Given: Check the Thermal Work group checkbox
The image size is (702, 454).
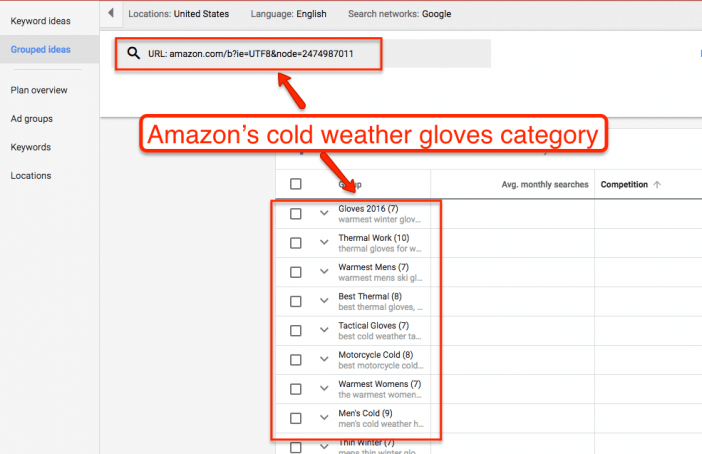Looking at the screenshot, I should click(295, 243).
